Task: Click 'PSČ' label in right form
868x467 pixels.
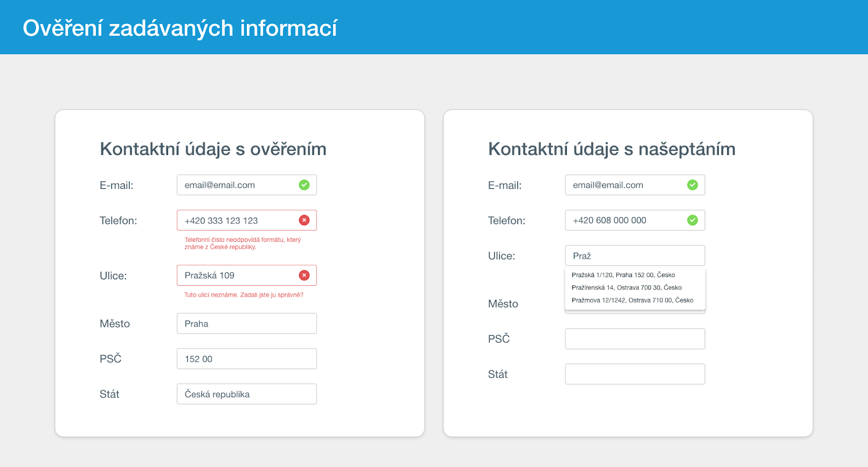Action: [x=499, y=338]
